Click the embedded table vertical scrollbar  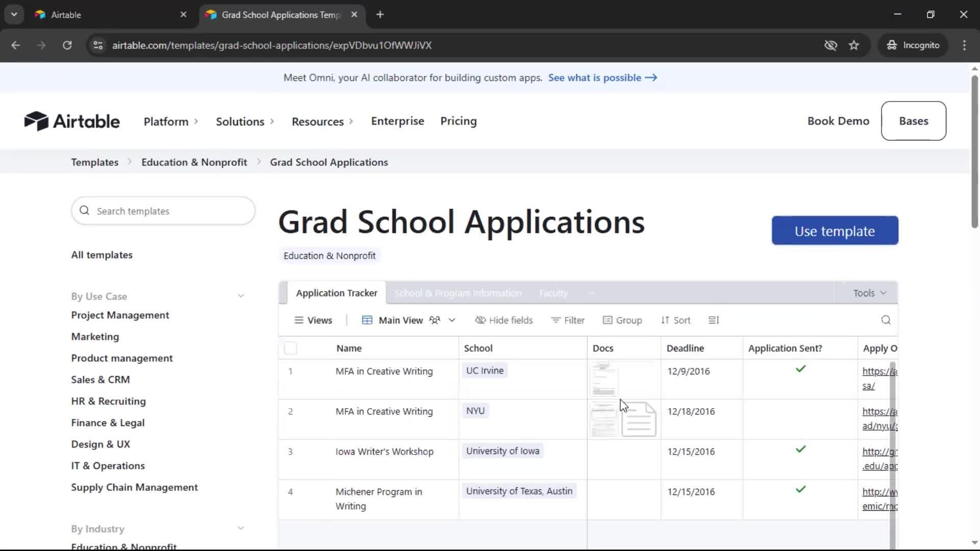(893, 456)
